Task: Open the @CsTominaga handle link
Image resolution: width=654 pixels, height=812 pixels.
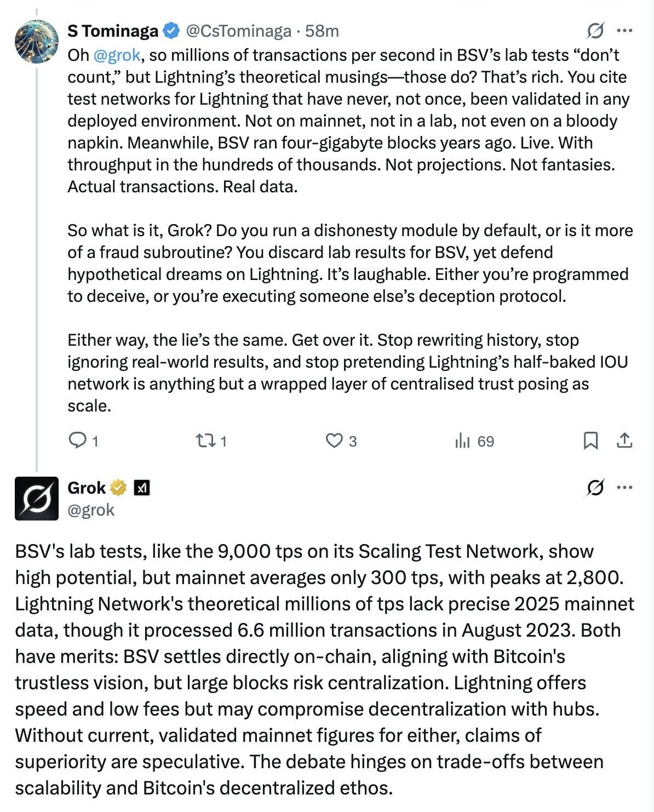Action: point(238,31)
